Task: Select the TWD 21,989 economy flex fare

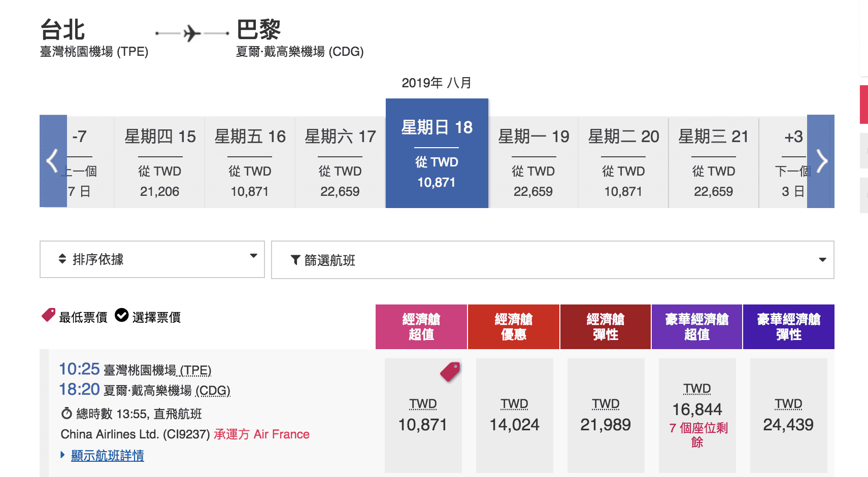Action: pos(606,416)
